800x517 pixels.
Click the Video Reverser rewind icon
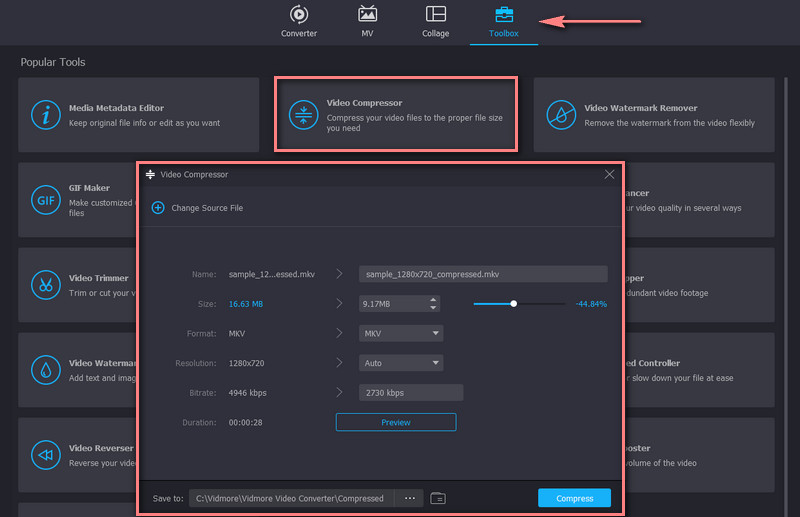(x=46, y=455)
